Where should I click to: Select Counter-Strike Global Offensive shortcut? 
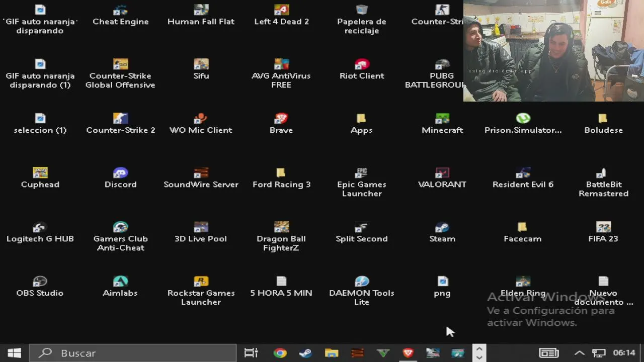(x=120, y=74)
